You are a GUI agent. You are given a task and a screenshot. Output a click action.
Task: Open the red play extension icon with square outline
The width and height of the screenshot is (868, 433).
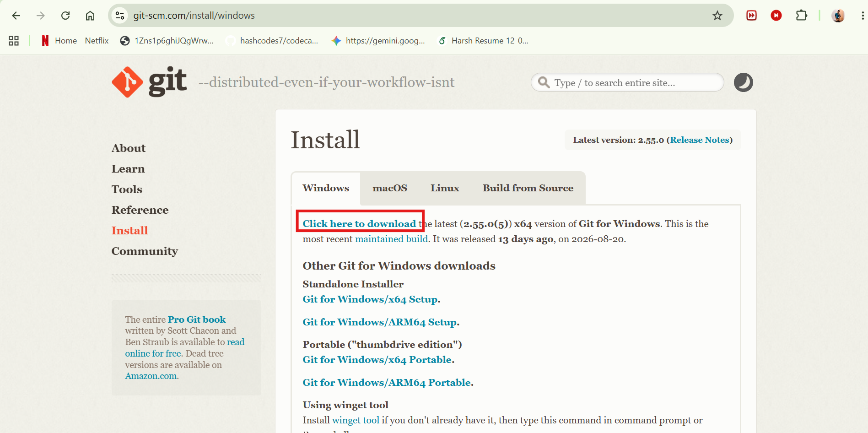tap(751, 16)
